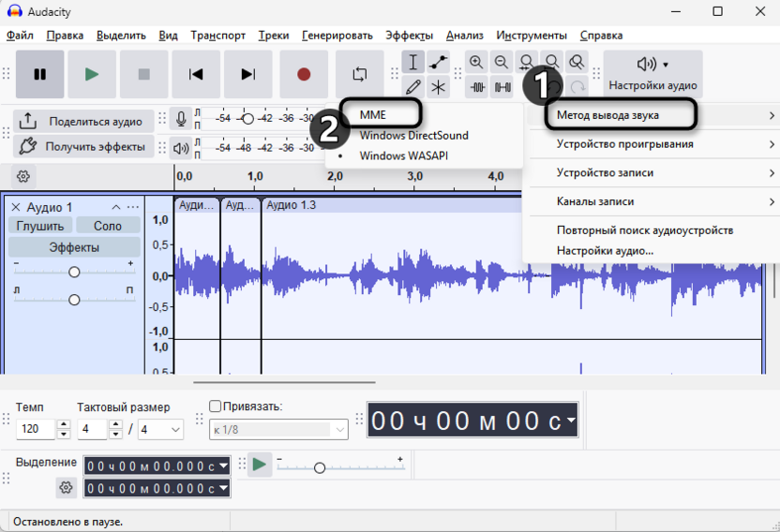Screen dimensions: 780x532
Task: Increase time signature numerator stepper
Action: (x=115, y=424)
